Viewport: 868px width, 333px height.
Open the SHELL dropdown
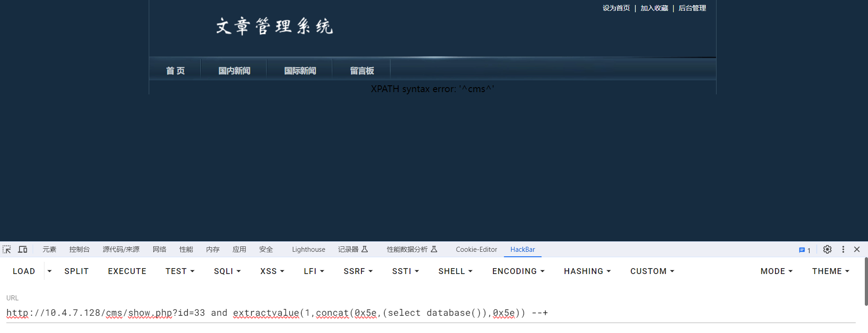[455, 271]
